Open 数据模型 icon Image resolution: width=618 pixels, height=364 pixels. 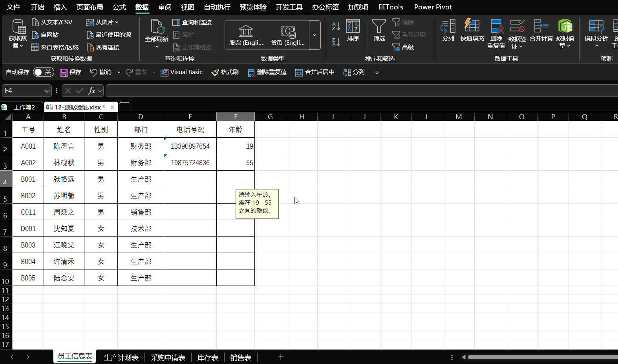(565, 26)
